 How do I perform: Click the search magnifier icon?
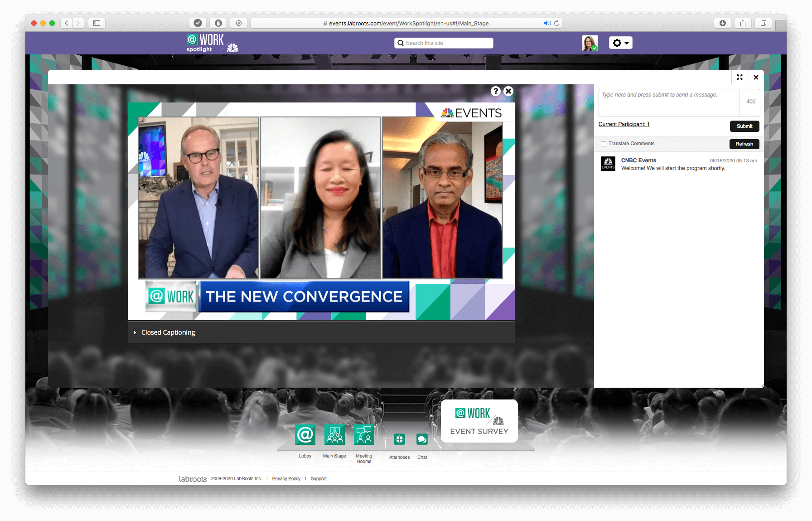(401, 43)
